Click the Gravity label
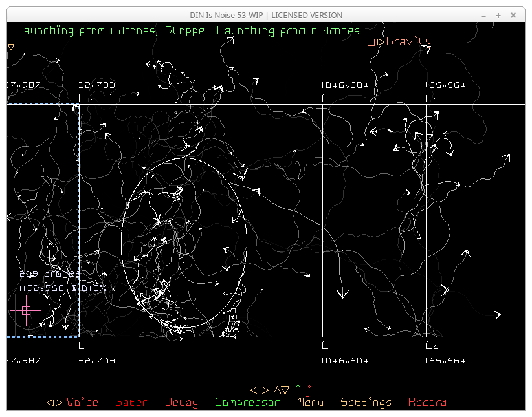The image size is (532, 417). coord(408,42)
